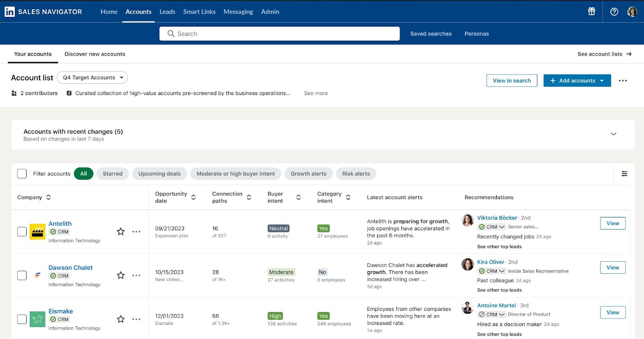This screenshot has width=644, height=339.
Task: Select the All filter pill
Action: coord(84,174)
